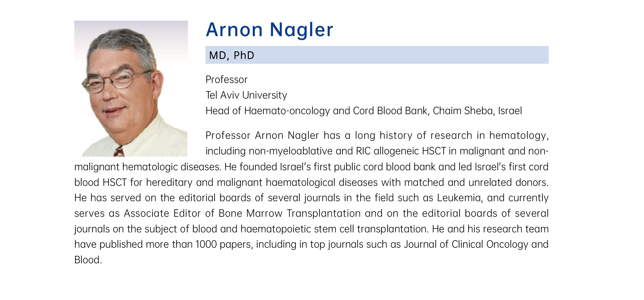This screenshot has width=644, height=300.
Task: Click "Chaim Sheba, Israel" in the affiliation
Action: tap(477, 111)
